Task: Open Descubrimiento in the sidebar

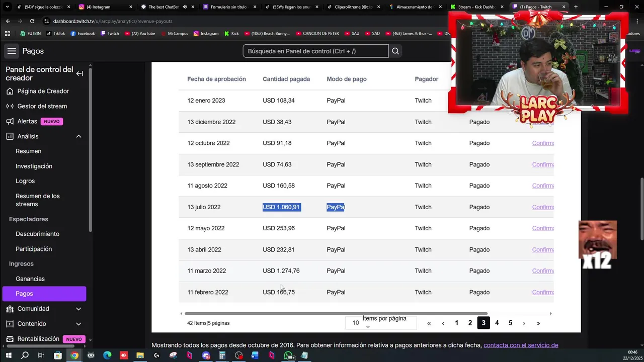Action: point(37,234)
